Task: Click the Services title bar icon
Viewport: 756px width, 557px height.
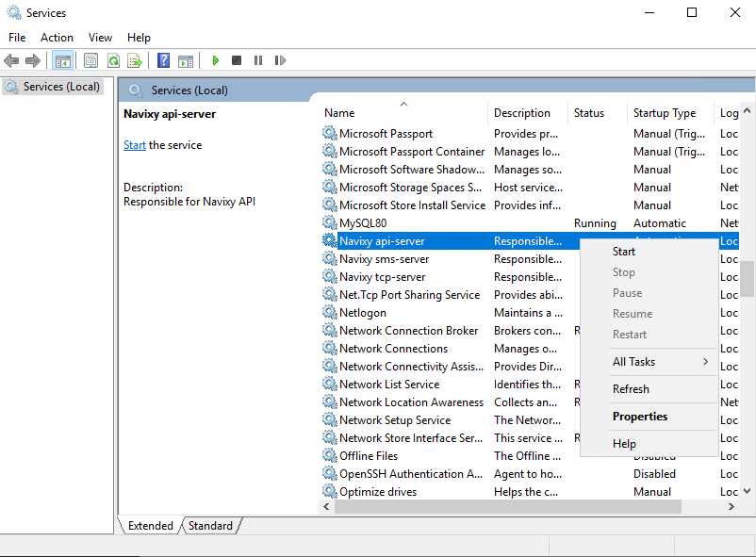Action: [14, 12]
